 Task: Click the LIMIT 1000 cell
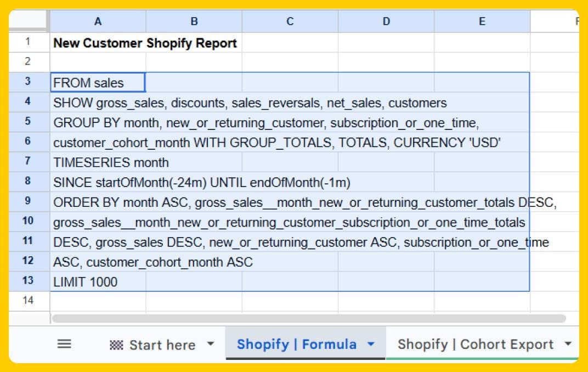[98, 281]
